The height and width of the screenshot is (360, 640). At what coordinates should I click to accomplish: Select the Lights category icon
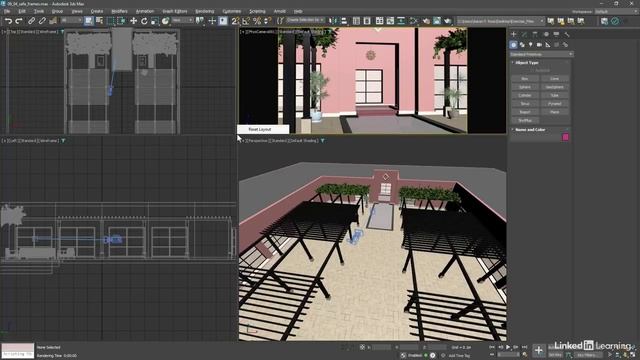(531, 44)
